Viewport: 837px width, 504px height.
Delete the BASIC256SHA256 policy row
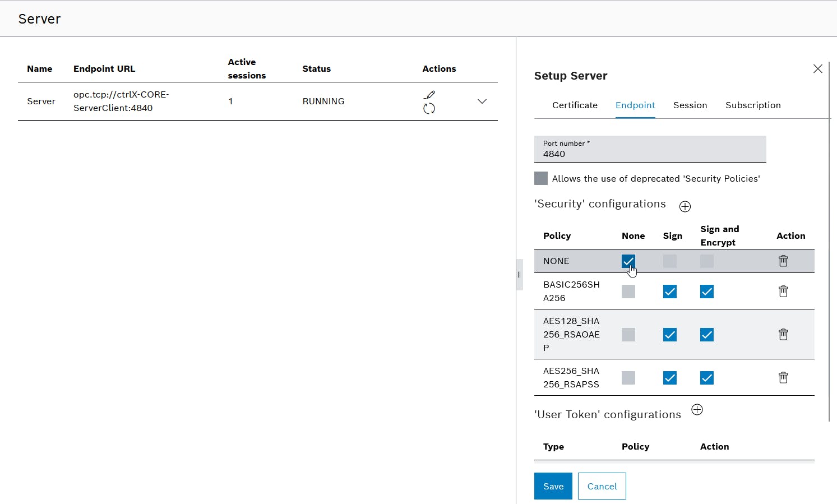coord(783,292)
